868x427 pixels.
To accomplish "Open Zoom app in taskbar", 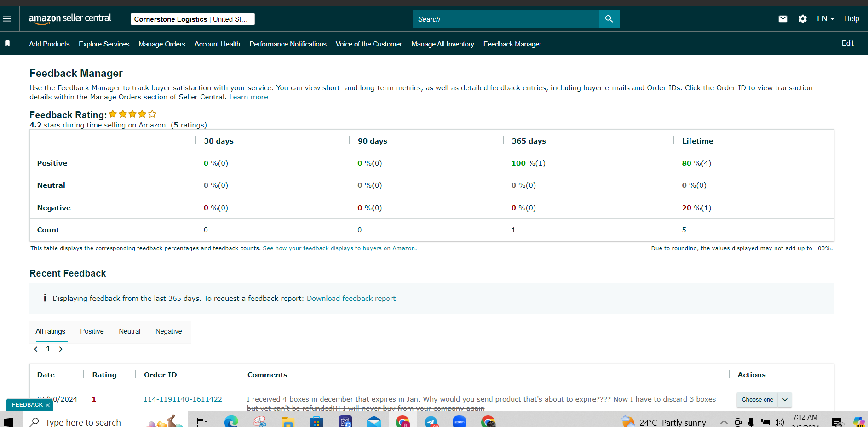I will pyautogui.click(x=460, y=421).
